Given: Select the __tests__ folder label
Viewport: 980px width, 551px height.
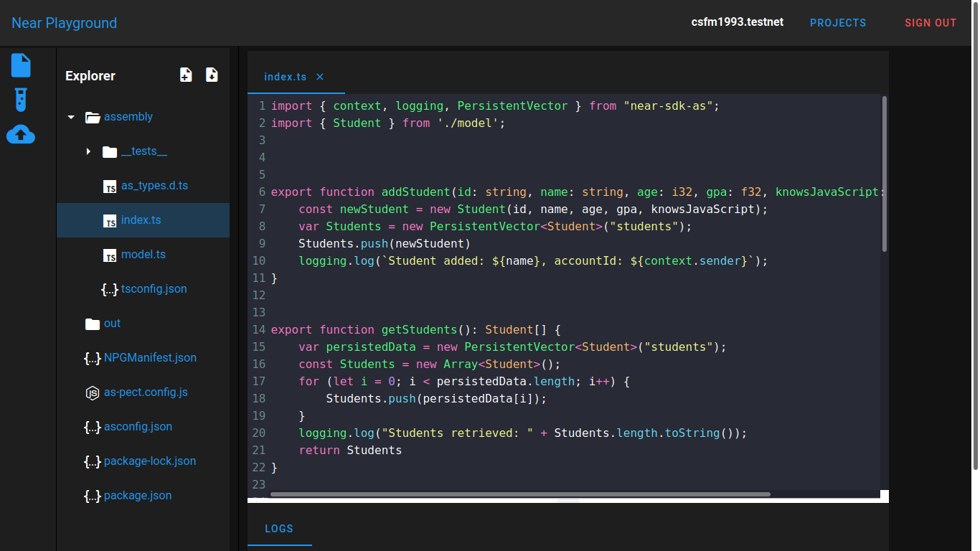Looking at the screenshot, I should coord(144,151).
